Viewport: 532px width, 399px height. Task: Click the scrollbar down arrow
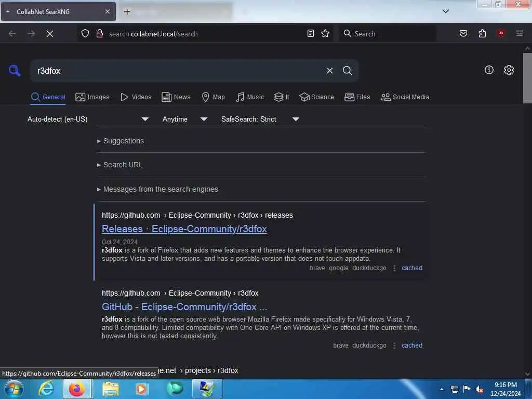527,374
